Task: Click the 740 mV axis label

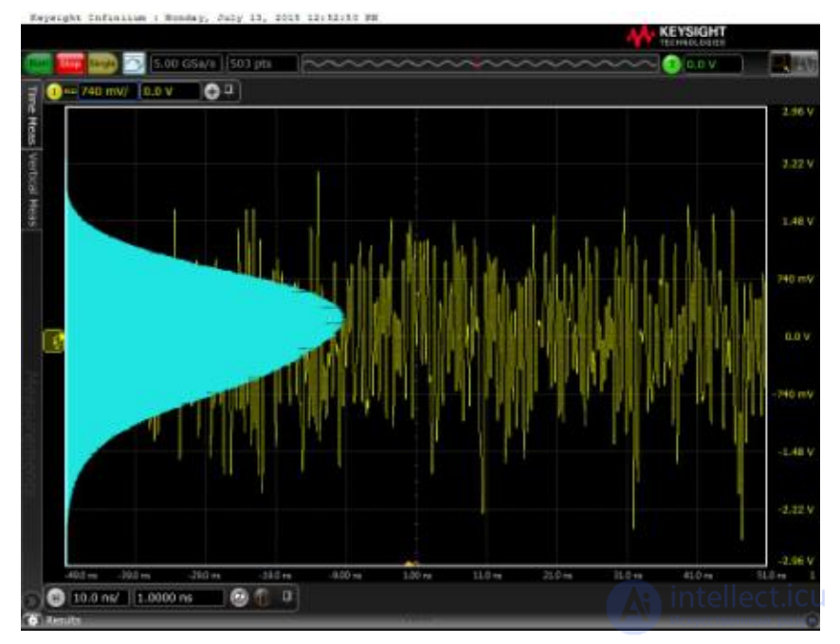Action: [x=795, y=279]
